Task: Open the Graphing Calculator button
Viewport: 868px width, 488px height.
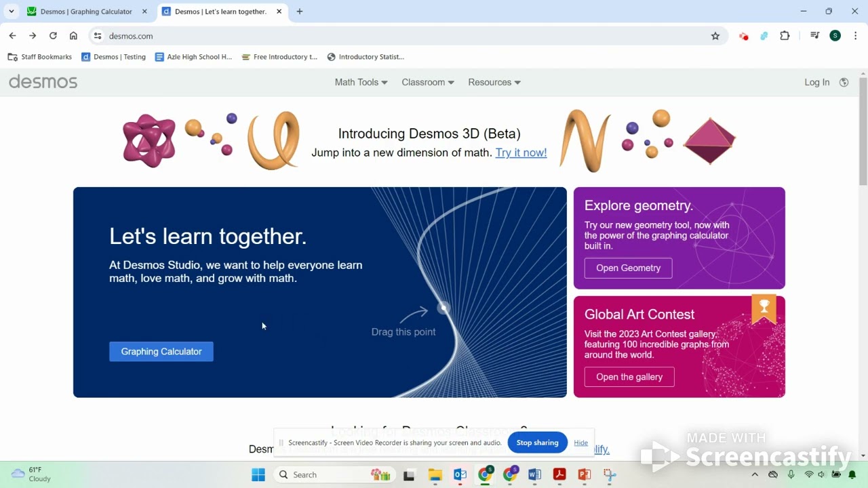Action: [161, 351]
